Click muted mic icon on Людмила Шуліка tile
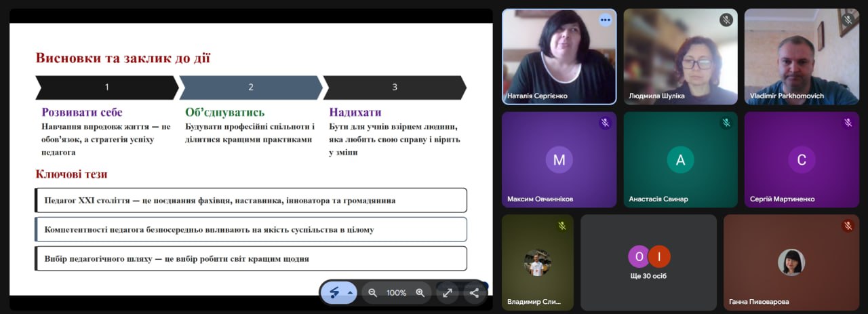 tap(726, 20)
